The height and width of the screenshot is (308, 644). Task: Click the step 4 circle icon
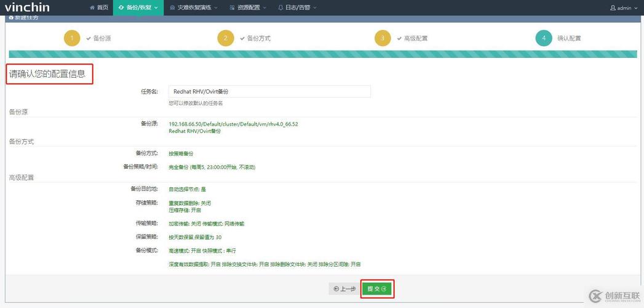click(544, 38)
